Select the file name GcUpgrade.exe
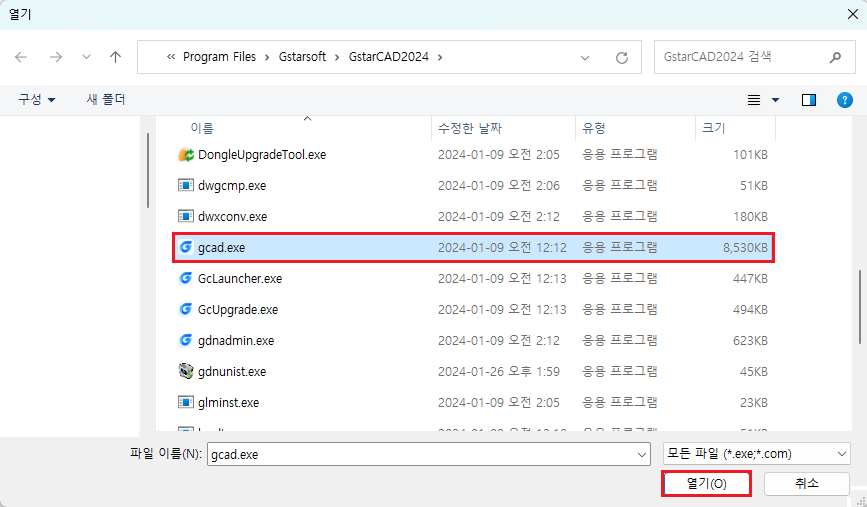Image resolution: width=867 pixels, height=507 pixels. click(x=238, y=310)
